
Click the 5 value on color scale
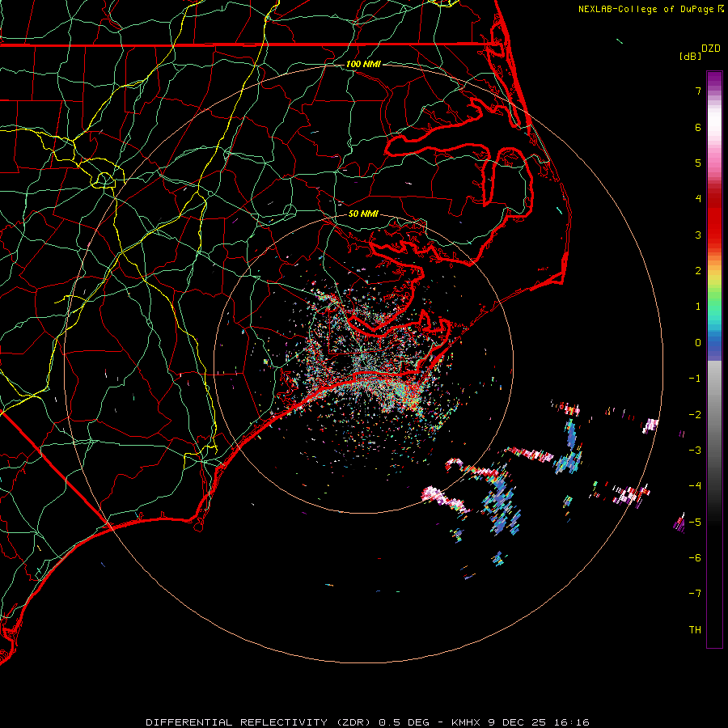point(698,163)
